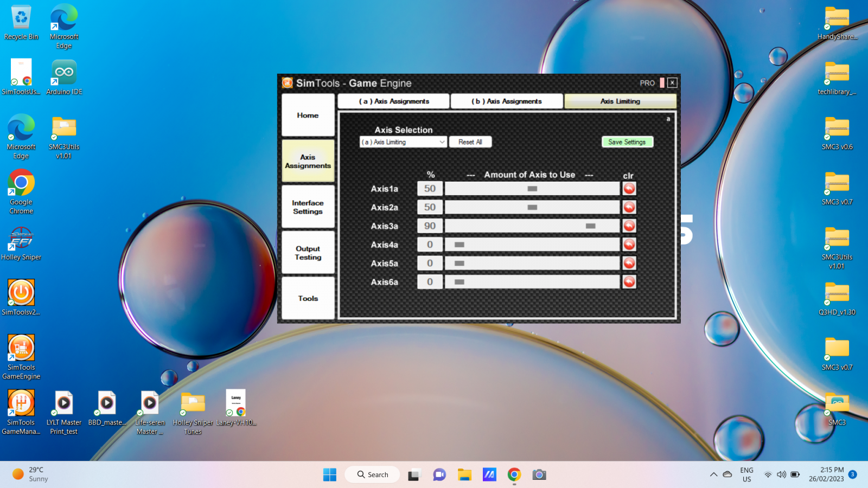Open the Interface Settings section
868x488 pixels.
pyautogui.click(x=308, y=207)
